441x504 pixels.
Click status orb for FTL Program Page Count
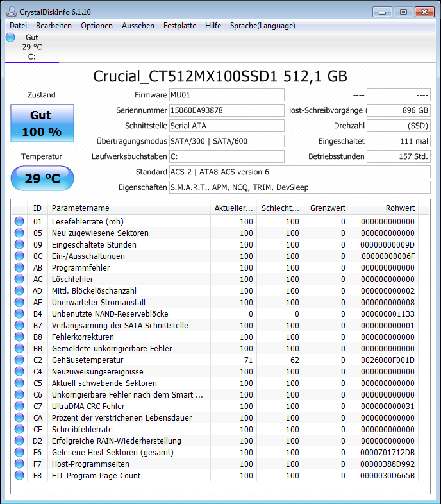[x=19, y=475]
